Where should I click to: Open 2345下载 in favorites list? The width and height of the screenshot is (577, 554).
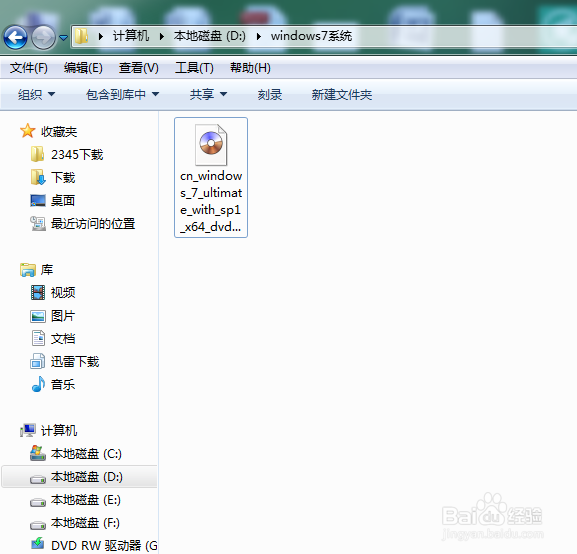[77, 155]
